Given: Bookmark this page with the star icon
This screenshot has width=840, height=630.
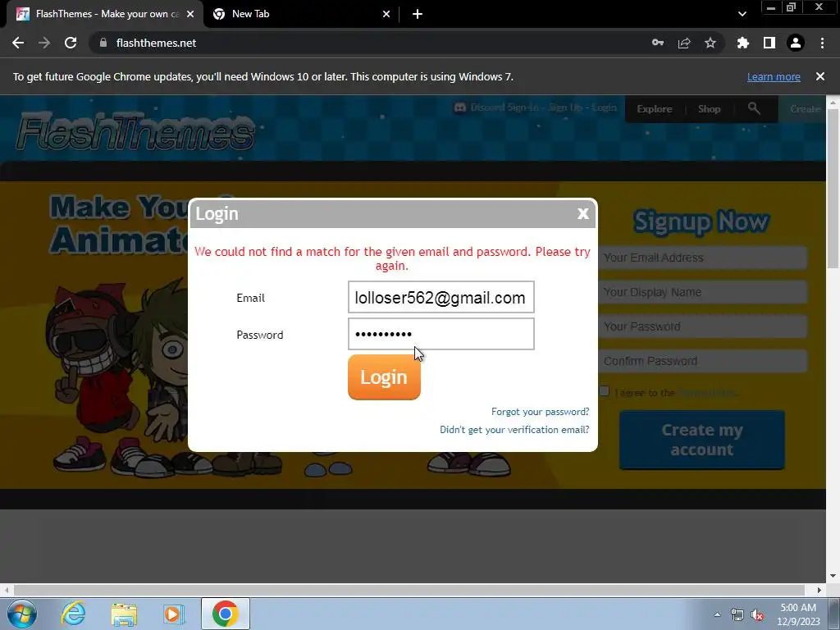Looking at the screenshot, I should coord(710,43).
